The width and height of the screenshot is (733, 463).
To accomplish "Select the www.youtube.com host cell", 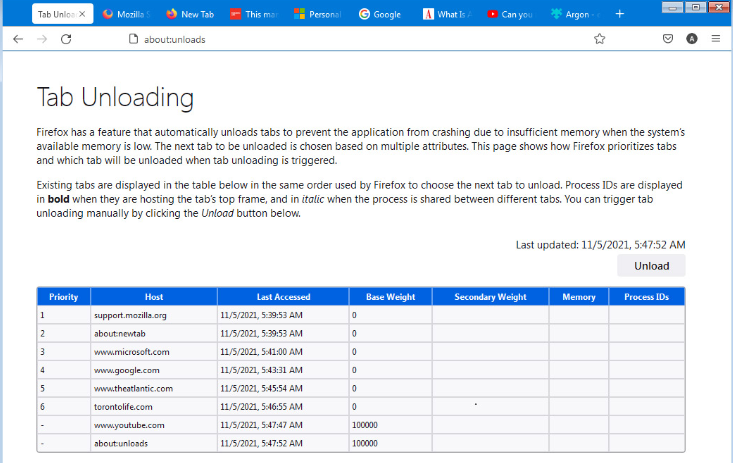I will 154,425.
